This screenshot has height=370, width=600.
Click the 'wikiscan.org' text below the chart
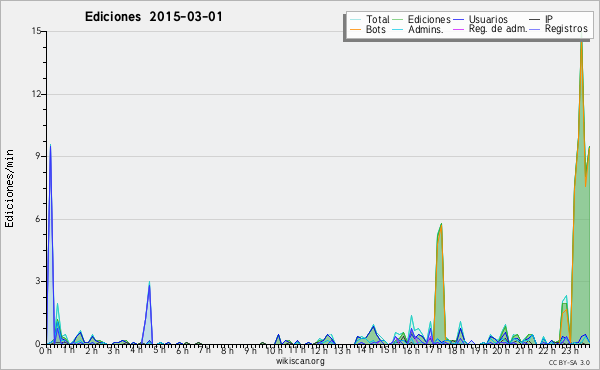[300, 361]
